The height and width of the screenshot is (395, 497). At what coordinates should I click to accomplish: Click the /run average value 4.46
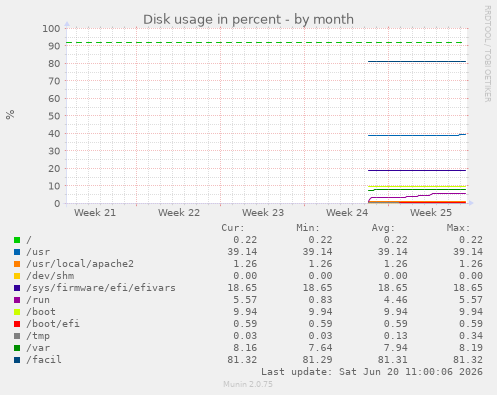point(396,300)
